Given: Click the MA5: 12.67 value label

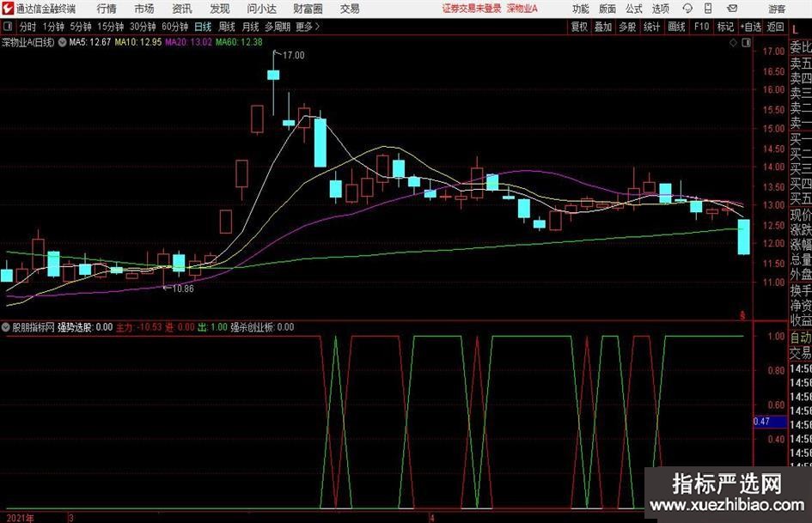Looking at the screenshot, I should pos(90,42).
